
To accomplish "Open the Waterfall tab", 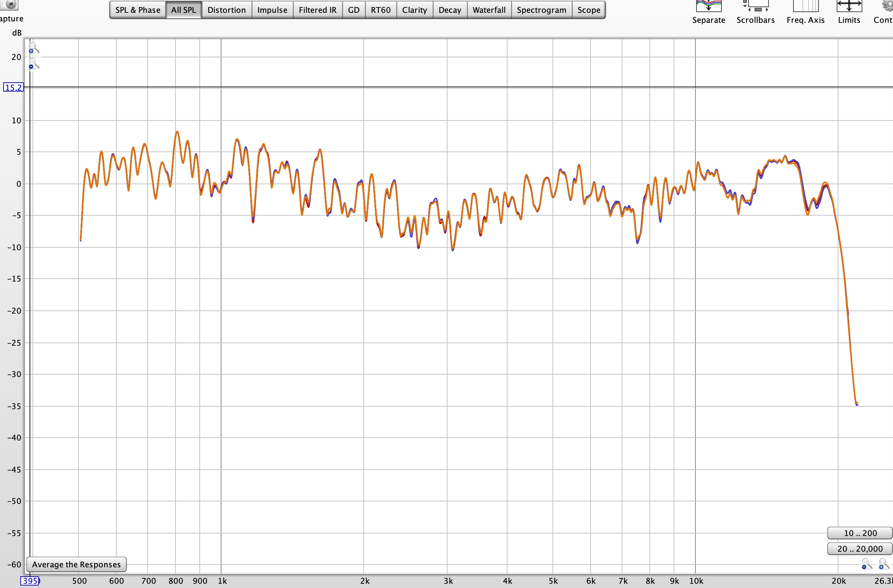I will [489, 10].
